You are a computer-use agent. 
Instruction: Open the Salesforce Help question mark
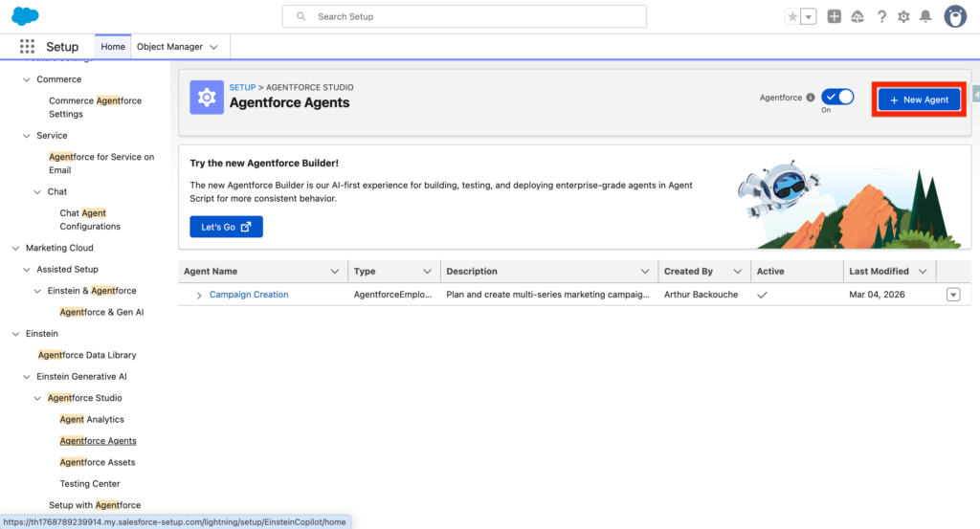click(880, 17)
